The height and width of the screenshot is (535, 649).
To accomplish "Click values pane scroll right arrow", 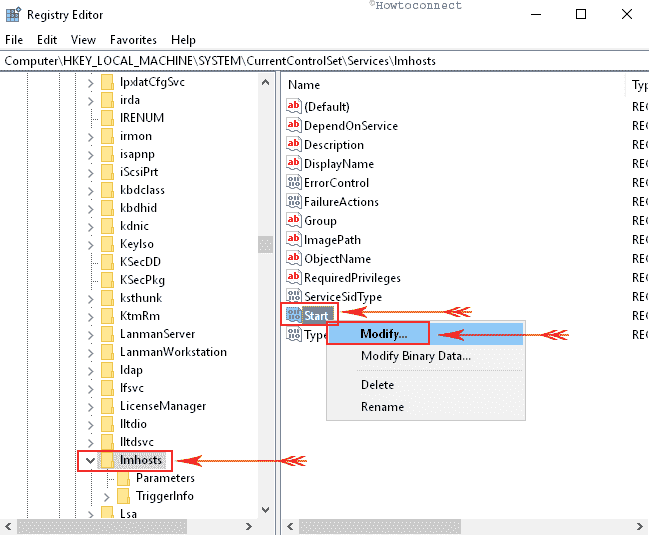I will click(x=640, y=526).
